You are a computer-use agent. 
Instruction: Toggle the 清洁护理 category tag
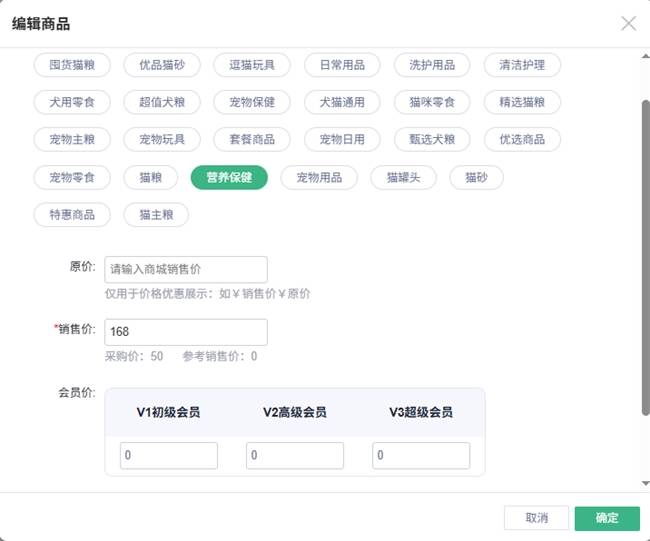click(x=522, y=65)
